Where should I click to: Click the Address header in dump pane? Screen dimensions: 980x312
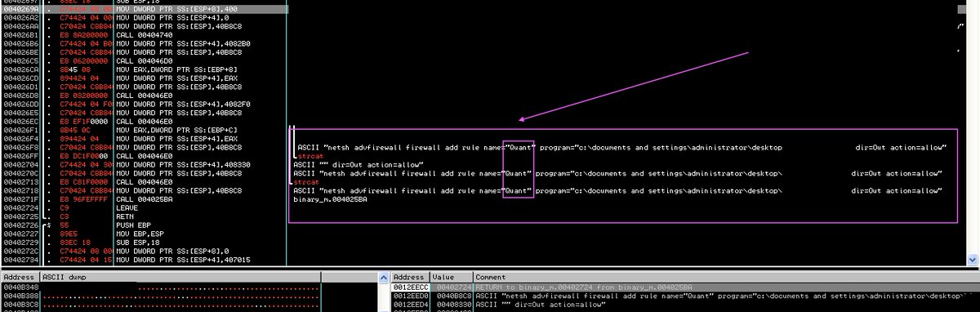tap(20, 278)
